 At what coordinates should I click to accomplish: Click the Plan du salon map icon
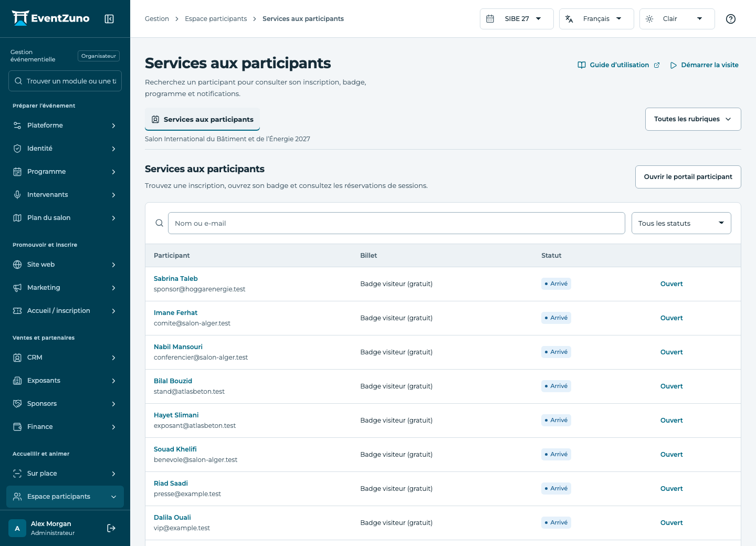pos(17,218)
